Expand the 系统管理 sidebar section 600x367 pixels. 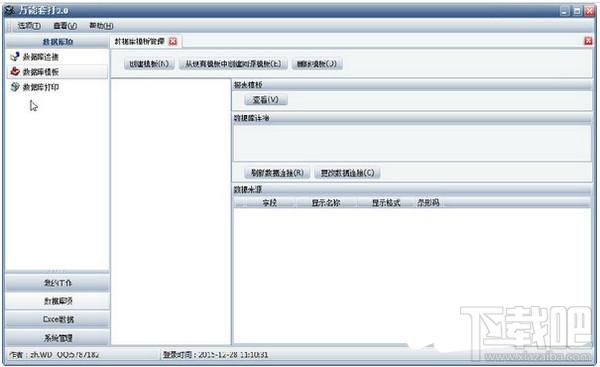(x=57, y=338)
